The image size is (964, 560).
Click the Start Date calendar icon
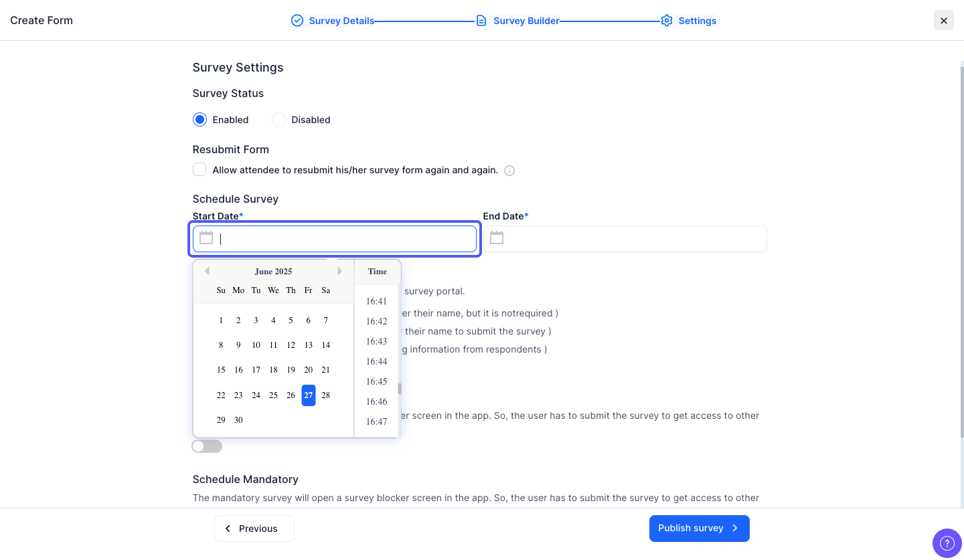206,238
